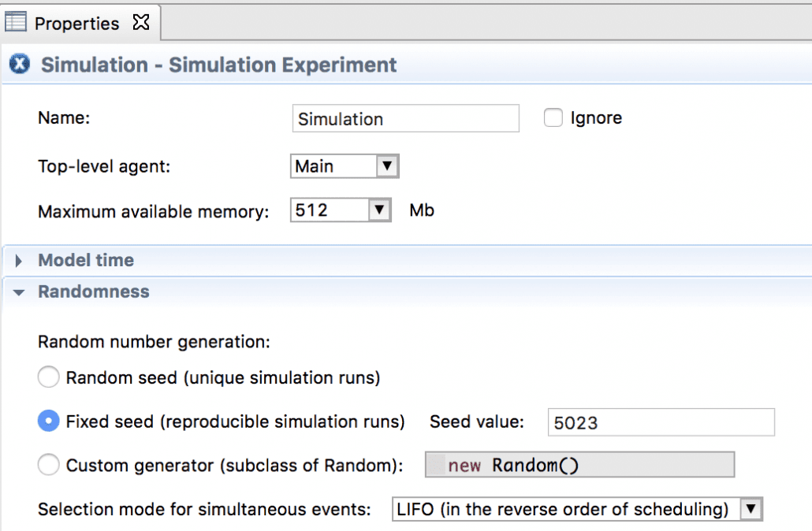Enable the Ignore checkbox
The width and height of the screenshot is (812, 531).
(x=554, y=118)
